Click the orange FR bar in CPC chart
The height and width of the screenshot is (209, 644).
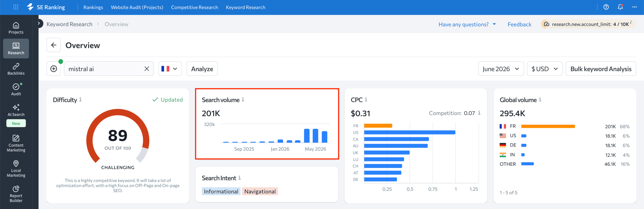tap(378, 126)
